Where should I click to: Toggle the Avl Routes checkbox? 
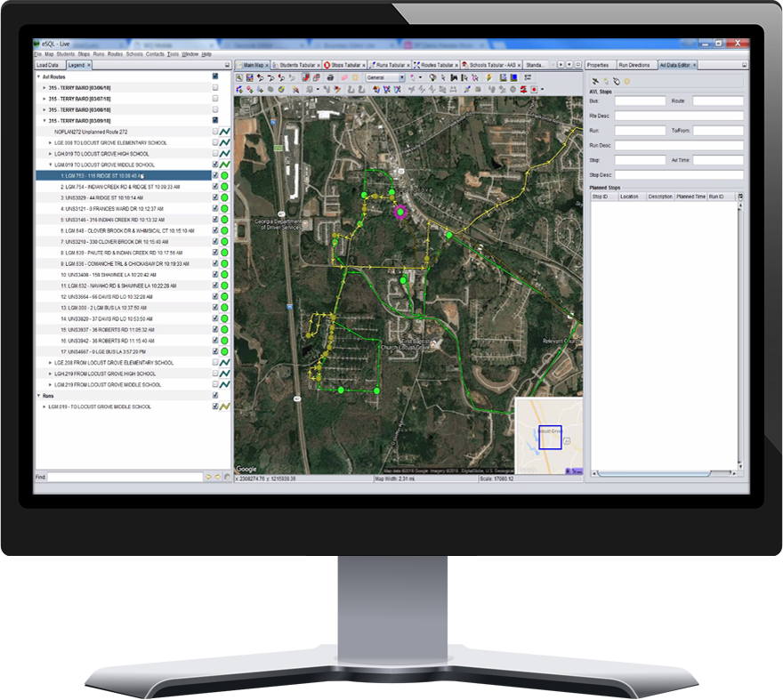coord(215,76)
